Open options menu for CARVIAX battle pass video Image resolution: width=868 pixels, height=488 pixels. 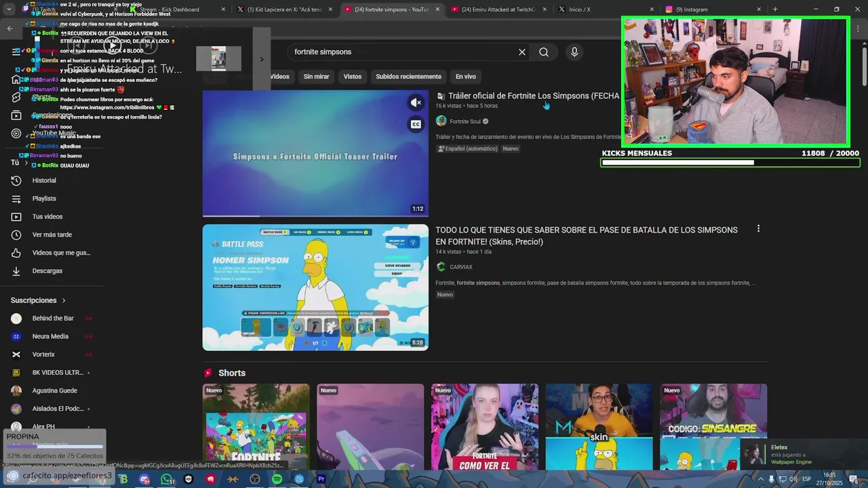click(758, 229)
